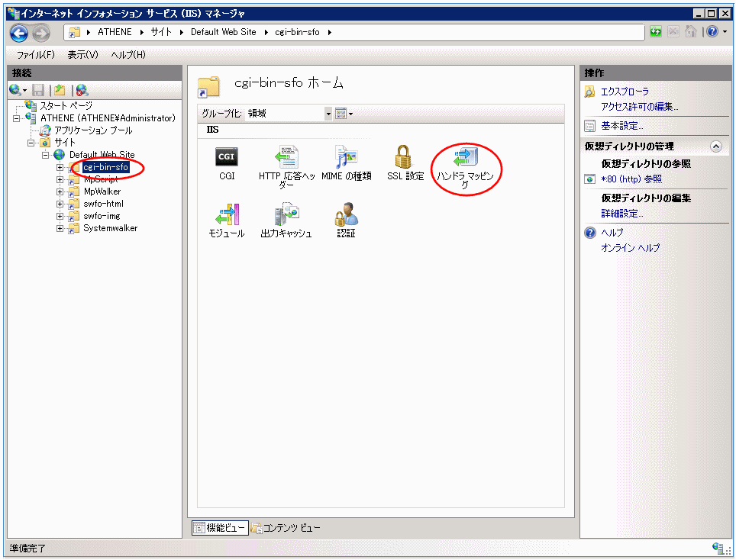Open the ヘルプ(H) menu

pos(128,55)
